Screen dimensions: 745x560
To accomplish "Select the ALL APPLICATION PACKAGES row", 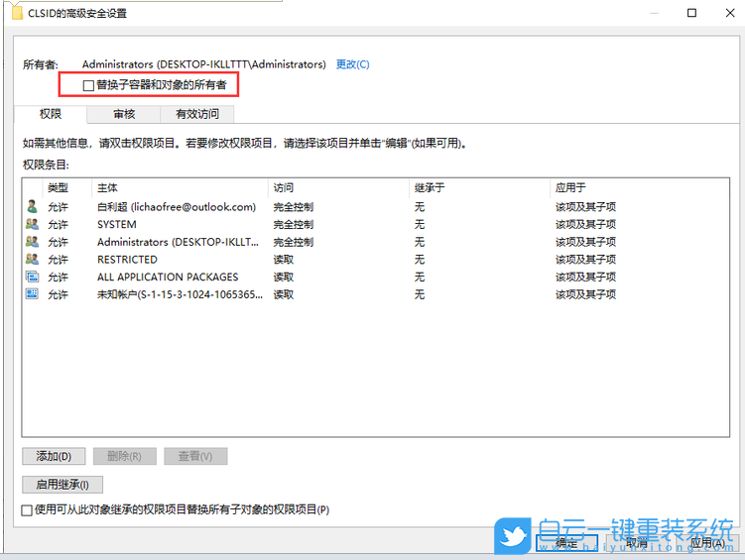I will tap(375, 278).
